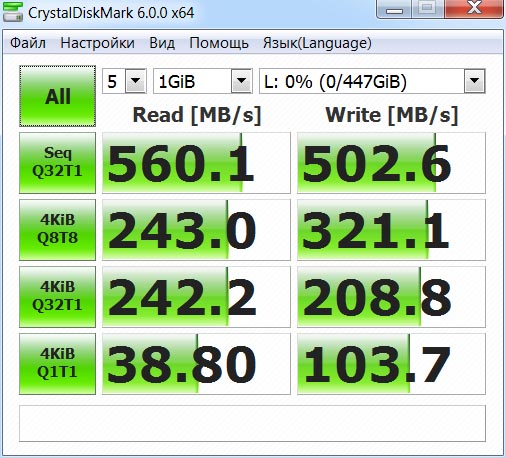Click the 4KiB Q1T1 write value 103.7
506x458 pixels.
pyautogui.click(x=391, y=364)
